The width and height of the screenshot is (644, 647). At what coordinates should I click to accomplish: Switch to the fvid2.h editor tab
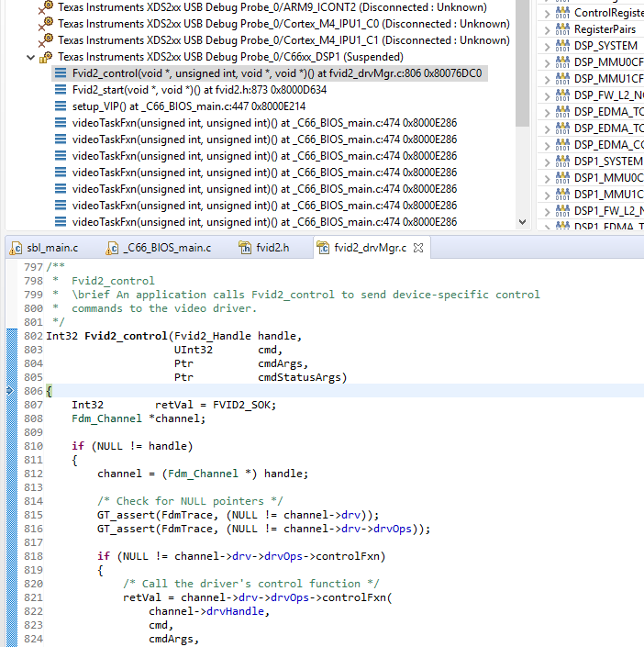pyautogui.click(x=265, y=248)
